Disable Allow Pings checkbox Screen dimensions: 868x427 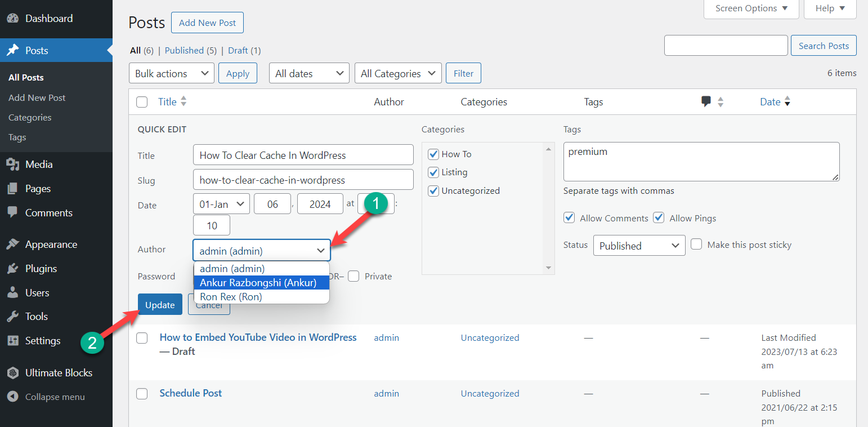(x=659, y=218)
